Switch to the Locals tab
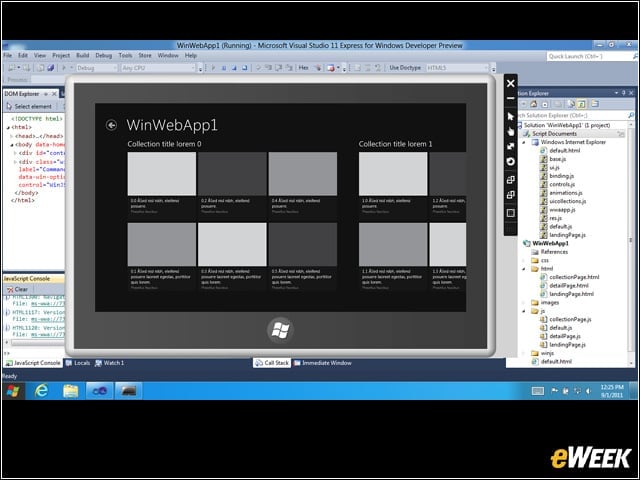The height and width of the screenshot is (480, 640). (x=78, y=363)
